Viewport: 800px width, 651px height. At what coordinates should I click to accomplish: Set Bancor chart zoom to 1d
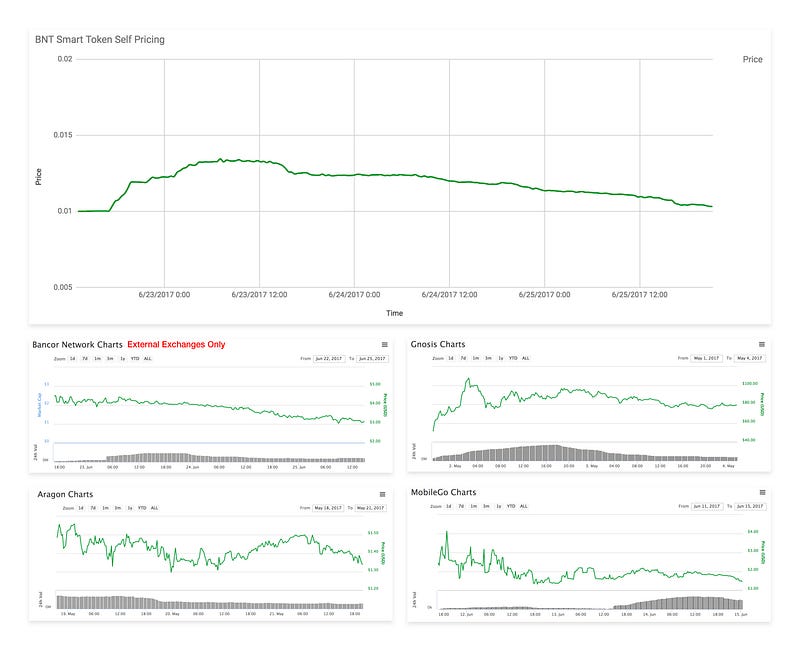point(72,359)
